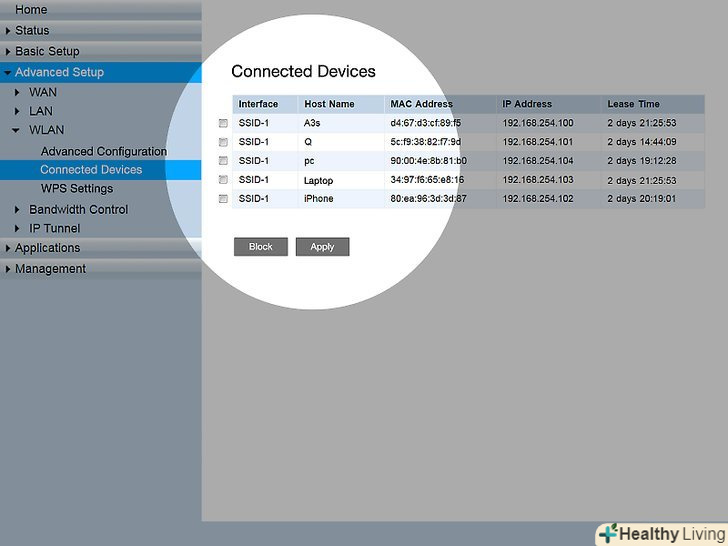728x546 pixels.
Task: Click the Interface column header
Action: [x=258, y=104]
